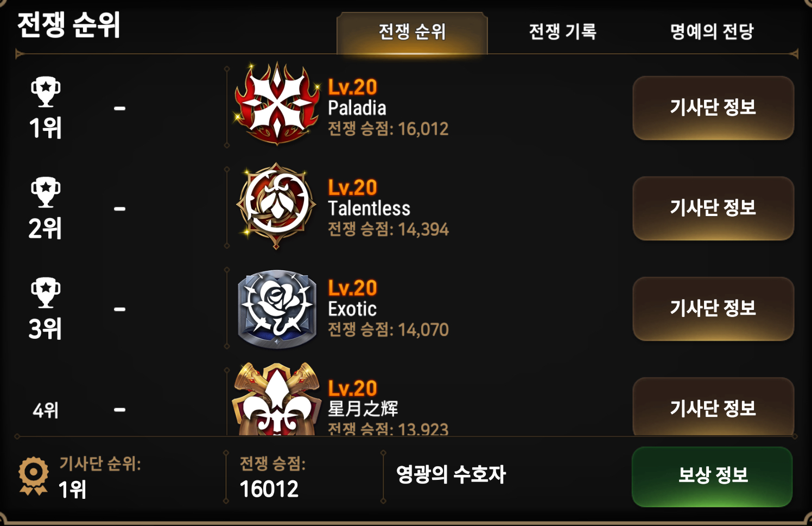Open the 명예의 전당 tab
The image size is (812, 526).
(x=712, y=31)
